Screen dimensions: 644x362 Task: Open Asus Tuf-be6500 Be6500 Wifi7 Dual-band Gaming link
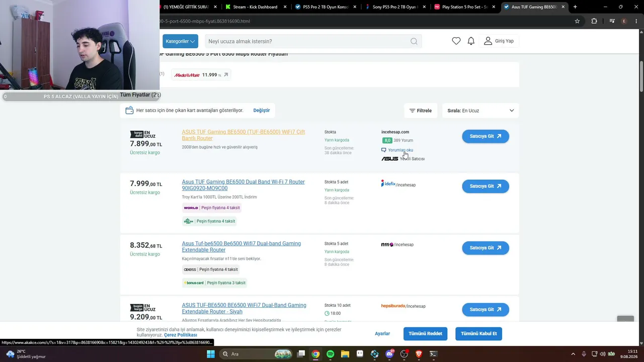click(x=242, y=247)
